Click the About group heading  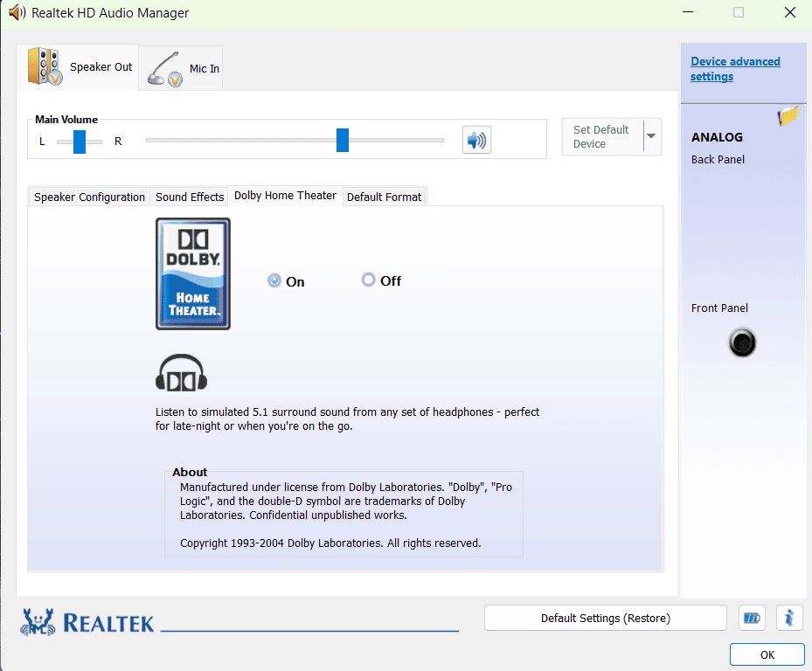(x=190, y=472)
